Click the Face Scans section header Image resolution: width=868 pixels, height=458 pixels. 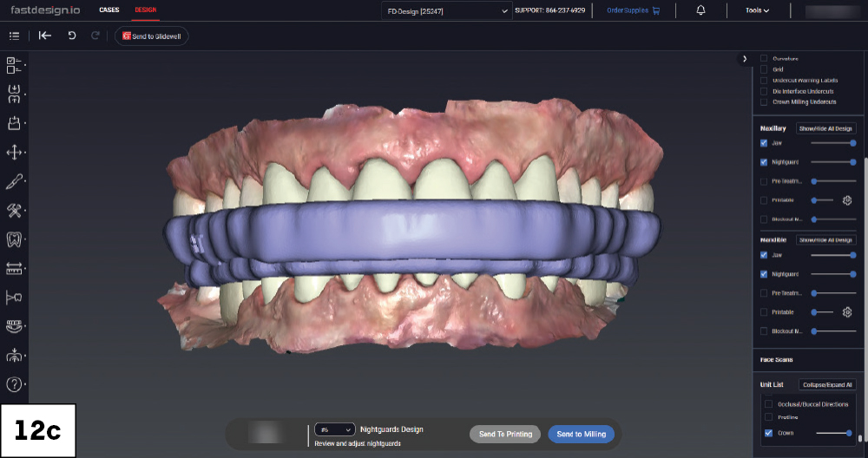(x=776, y=359)
